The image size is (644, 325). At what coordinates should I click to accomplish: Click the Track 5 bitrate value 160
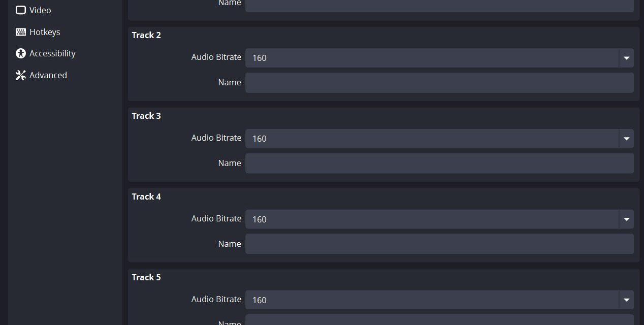260,300
